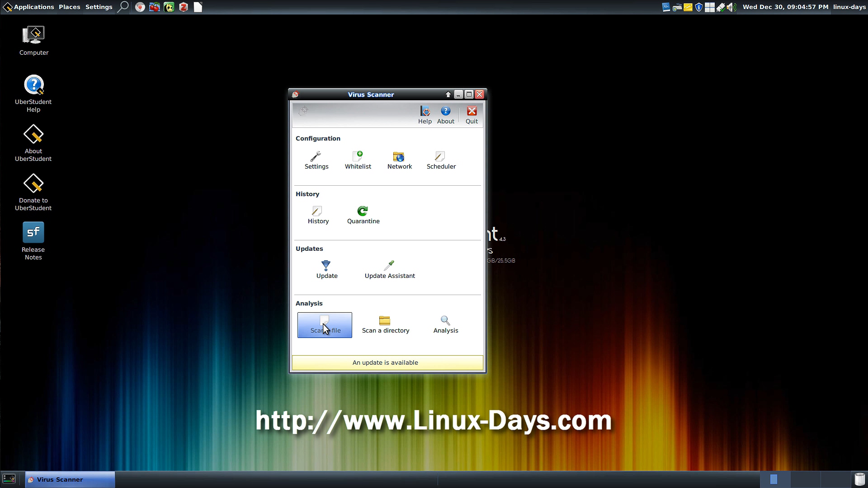Open UberStudent Help desktop icon

tap(33, 94)
